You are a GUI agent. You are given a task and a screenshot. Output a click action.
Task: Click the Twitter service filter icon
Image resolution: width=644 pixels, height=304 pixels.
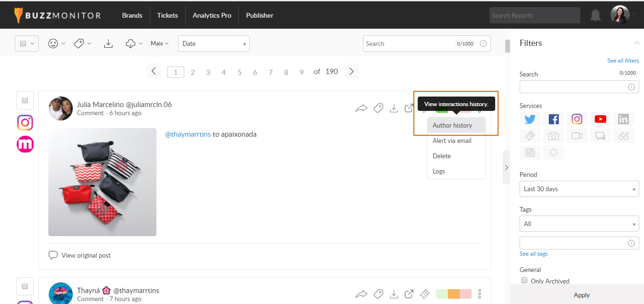pyautogui.click(x=530, y=119)
